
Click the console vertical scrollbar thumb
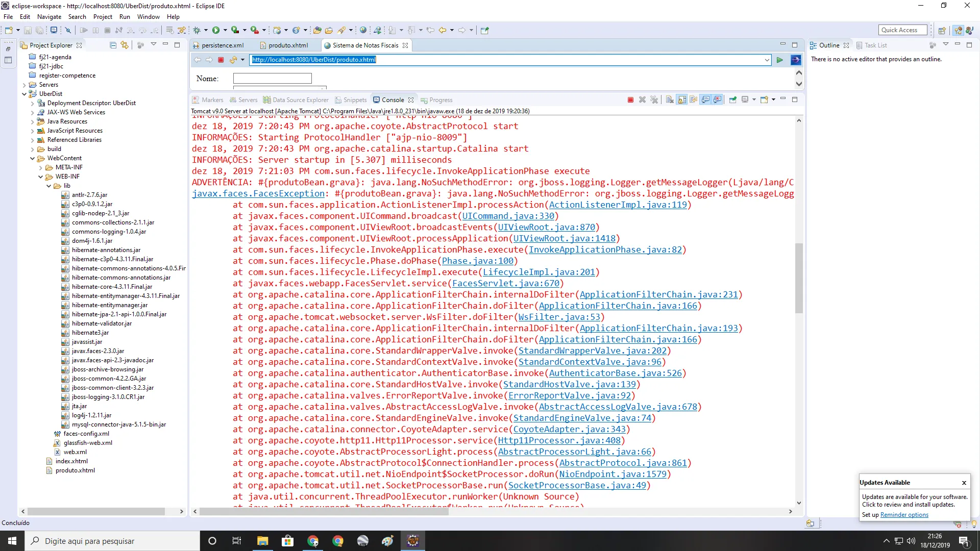click(799, 278)
